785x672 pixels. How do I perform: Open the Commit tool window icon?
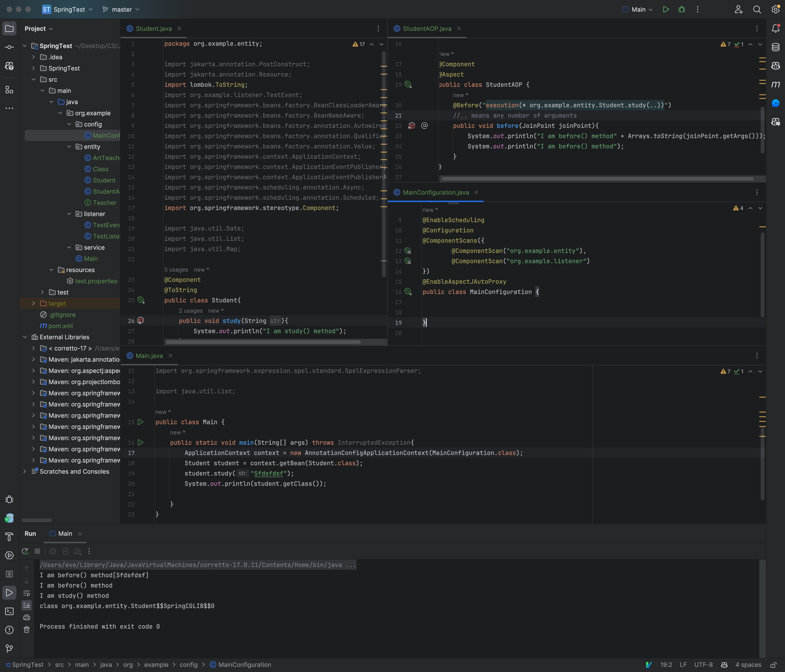[9, 47]
